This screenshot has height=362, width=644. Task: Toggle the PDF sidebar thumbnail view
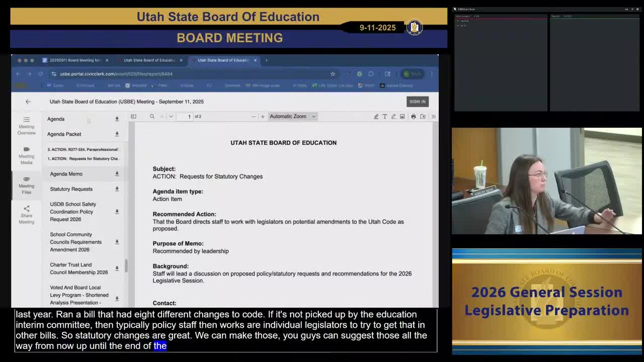[133, 116]
